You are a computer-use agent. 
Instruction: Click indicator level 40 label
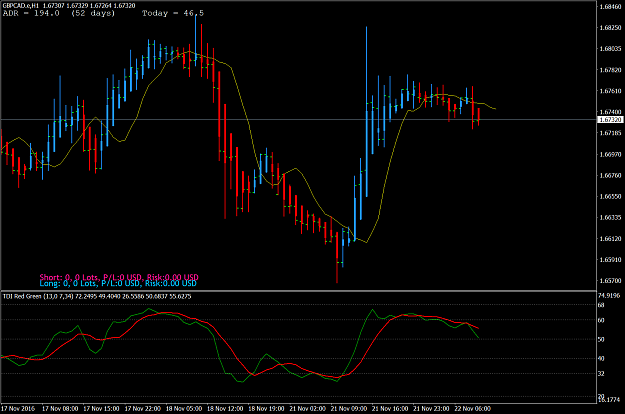tap(601, 359)
